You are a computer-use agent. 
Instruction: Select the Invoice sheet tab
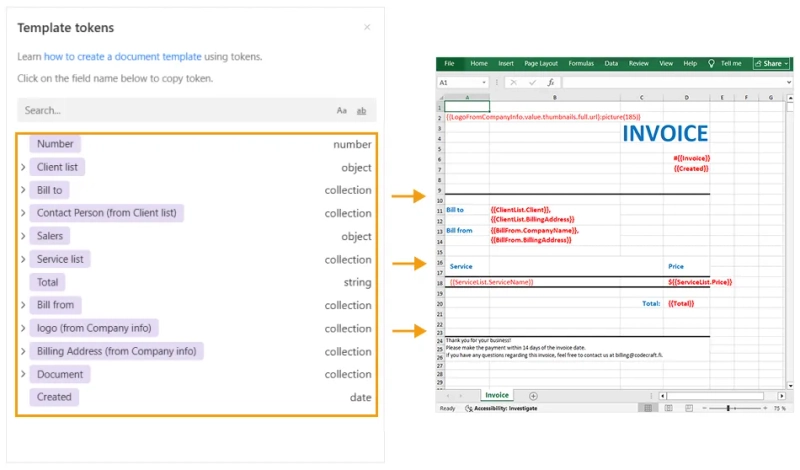(496, 395)
